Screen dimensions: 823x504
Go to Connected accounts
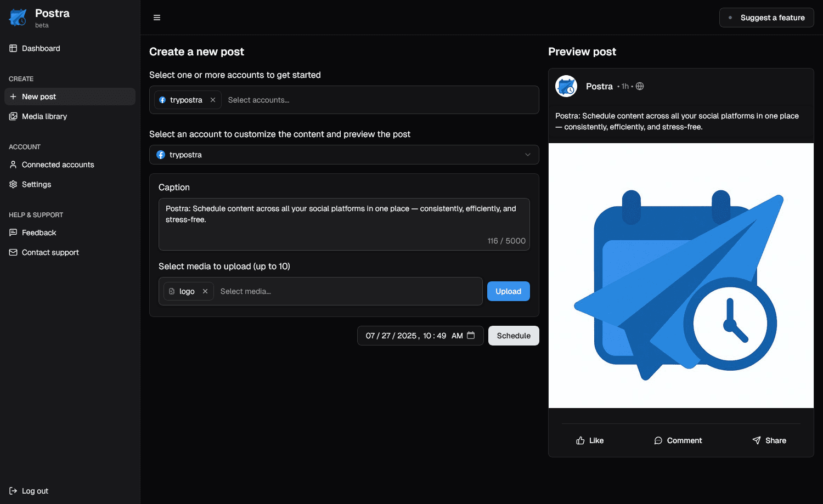70,165
